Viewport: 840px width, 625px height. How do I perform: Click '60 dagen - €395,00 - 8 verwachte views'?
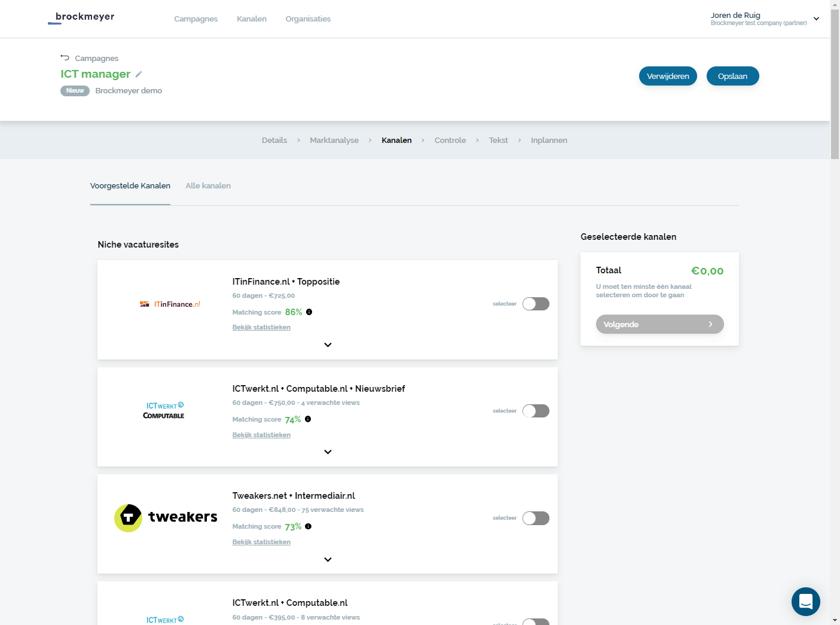[x=296, y=617]
